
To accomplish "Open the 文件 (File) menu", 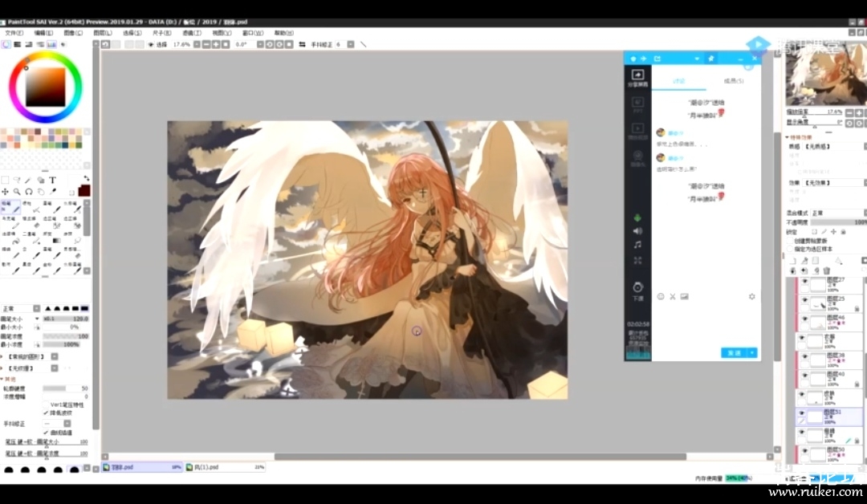I will [14, 33].
